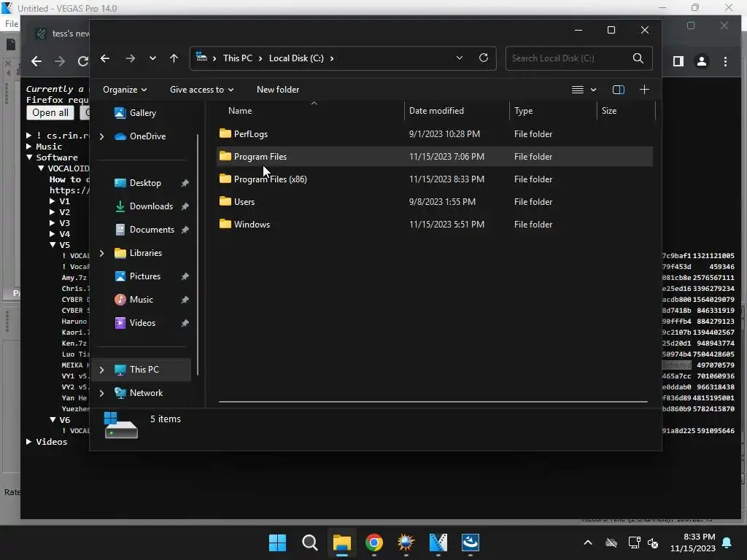Open recent locations dropdown in Explorer
Viewport: 747px width, 560px height.
tap(152, 58)
